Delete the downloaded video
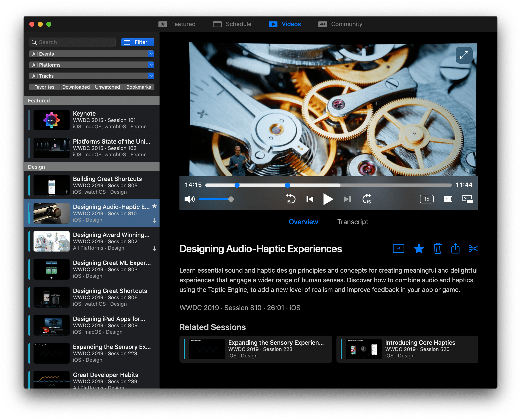521x420 pixels. click(437, 248)
